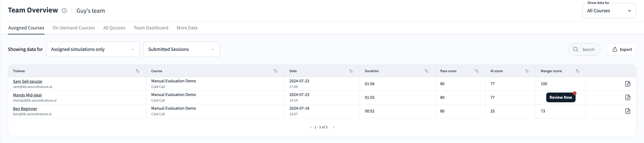The image size is (644, 143).
Task: Open session report for Sam Sell-tacular
Action: pyautogui.click(x=628, y=84)
